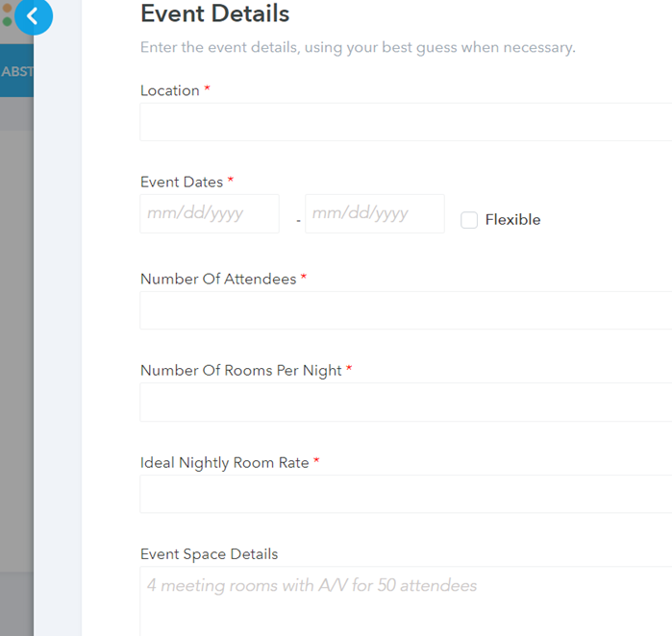Screen dimensions: 672x636
Task: Click into the Location input field
Action: point(406,122)
